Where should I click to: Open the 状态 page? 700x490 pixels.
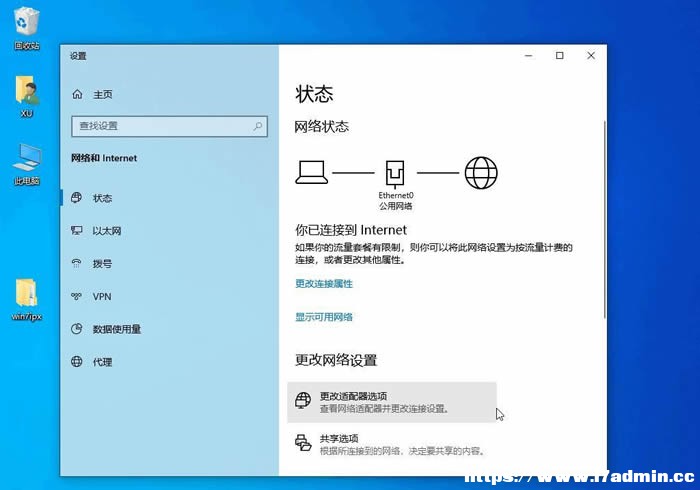(102, 198)
